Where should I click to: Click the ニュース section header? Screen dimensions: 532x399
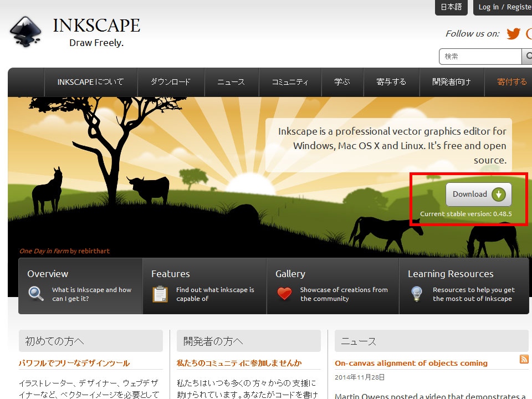click(x=432, y=341)
